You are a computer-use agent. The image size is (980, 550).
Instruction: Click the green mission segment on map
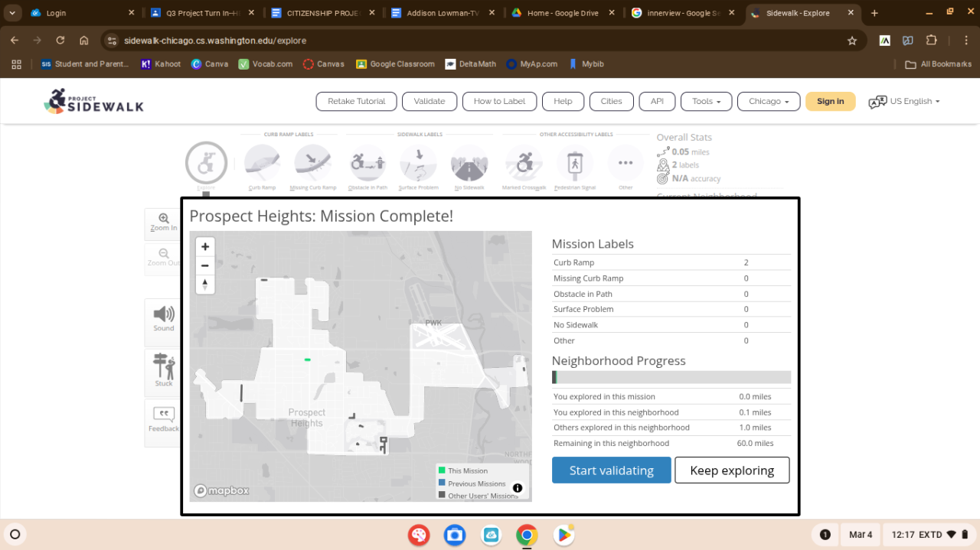[x=307, y=360]
